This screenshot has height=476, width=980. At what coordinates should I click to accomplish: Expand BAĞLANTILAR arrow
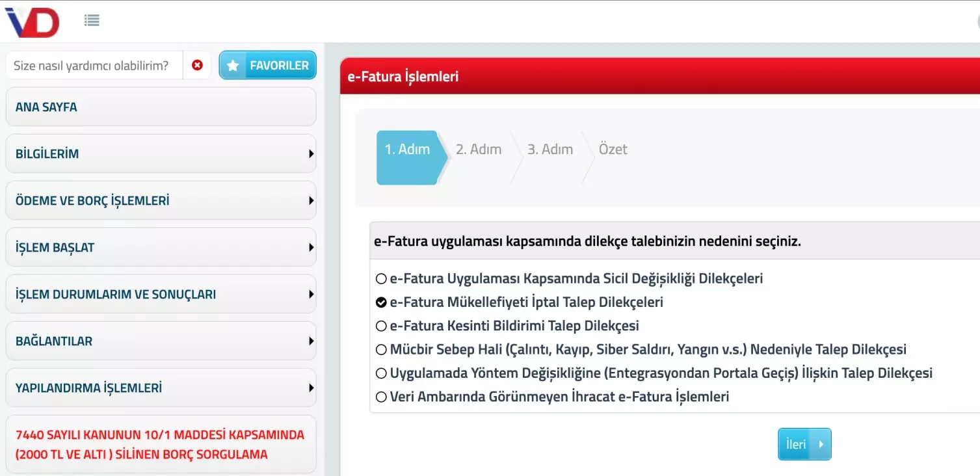point(311,341)
